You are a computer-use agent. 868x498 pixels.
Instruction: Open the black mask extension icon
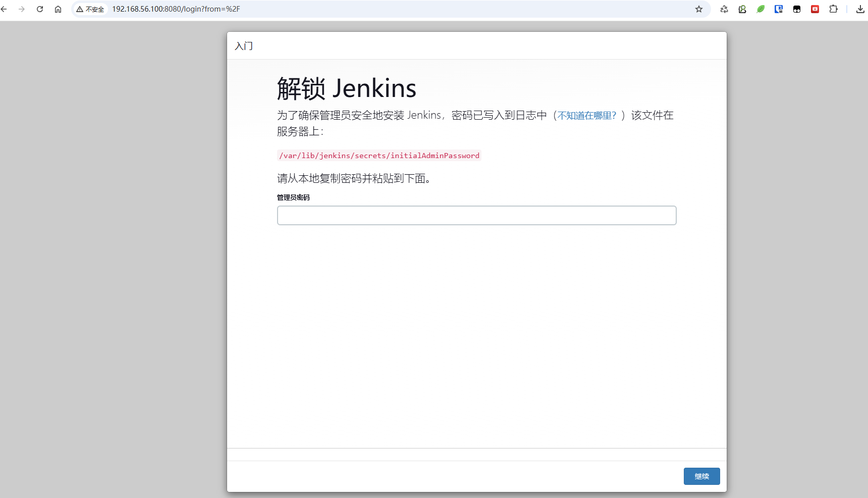(x=797, y=9)
